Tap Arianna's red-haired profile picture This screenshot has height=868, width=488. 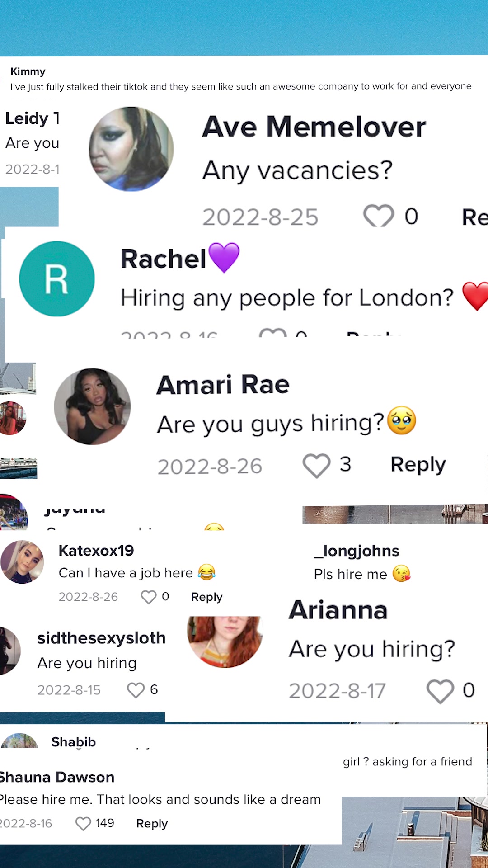click(x=225, y=641)
